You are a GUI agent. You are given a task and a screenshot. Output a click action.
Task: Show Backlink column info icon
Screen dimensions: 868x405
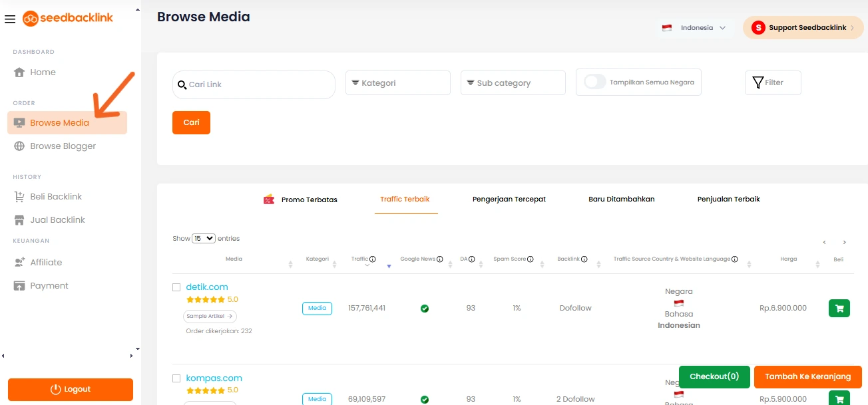pos(585,259)
